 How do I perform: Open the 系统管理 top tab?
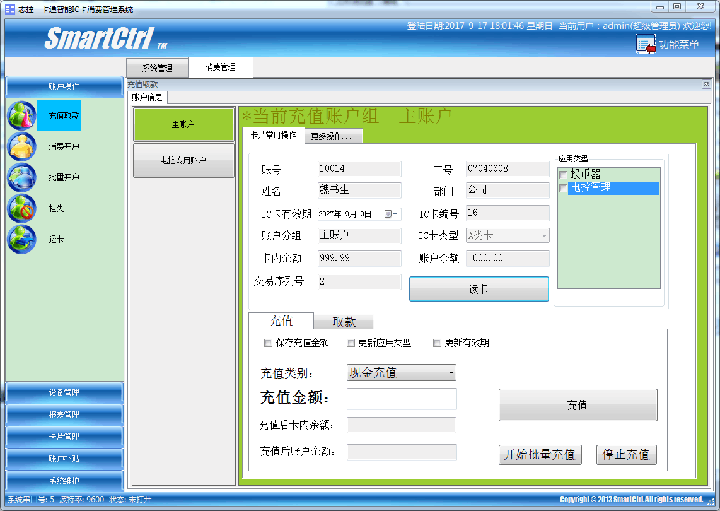(157, 68)
